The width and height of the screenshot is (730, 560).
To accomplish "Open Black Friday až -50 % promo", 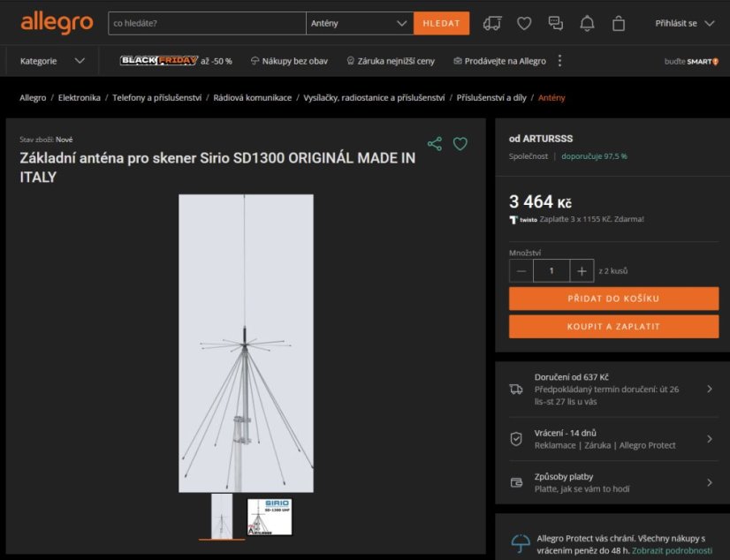I will coord(176,61).
